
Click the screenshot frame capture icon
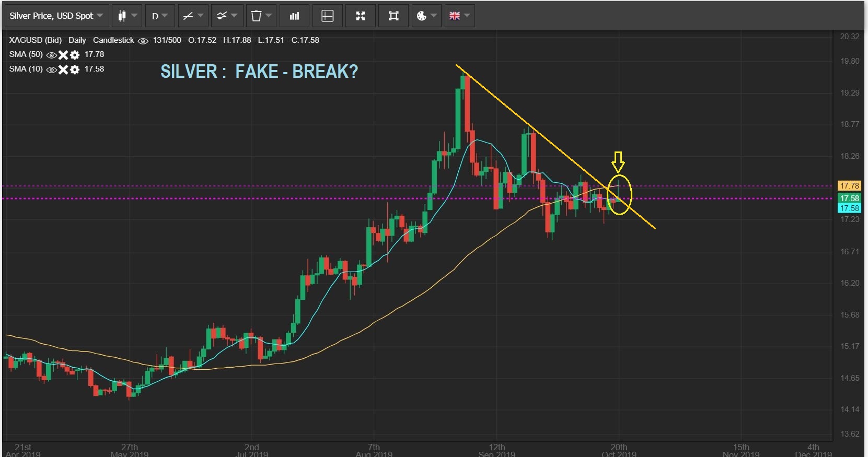394,16
